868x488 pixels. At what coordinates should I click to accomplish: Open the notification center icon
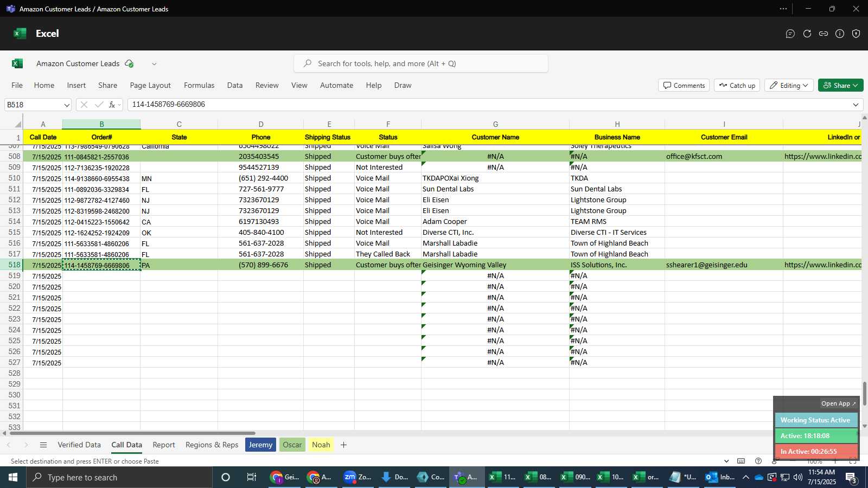point(851,478)
